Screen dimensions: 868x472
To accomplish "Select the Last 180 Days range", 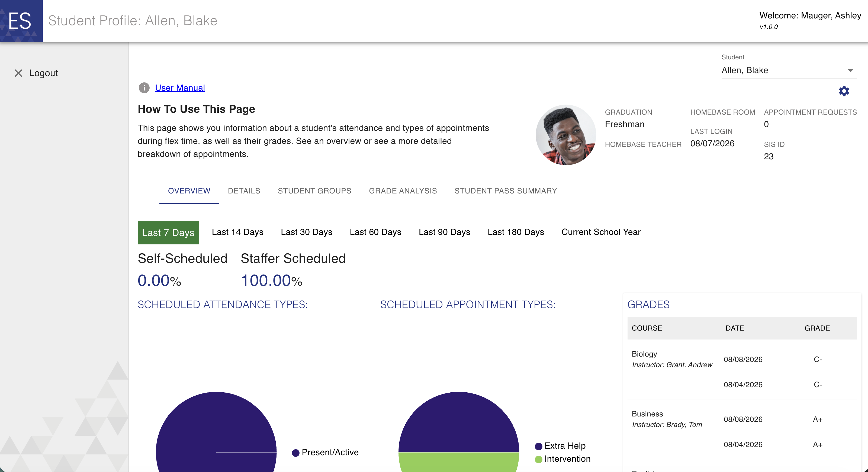I will tap(516, 232).
